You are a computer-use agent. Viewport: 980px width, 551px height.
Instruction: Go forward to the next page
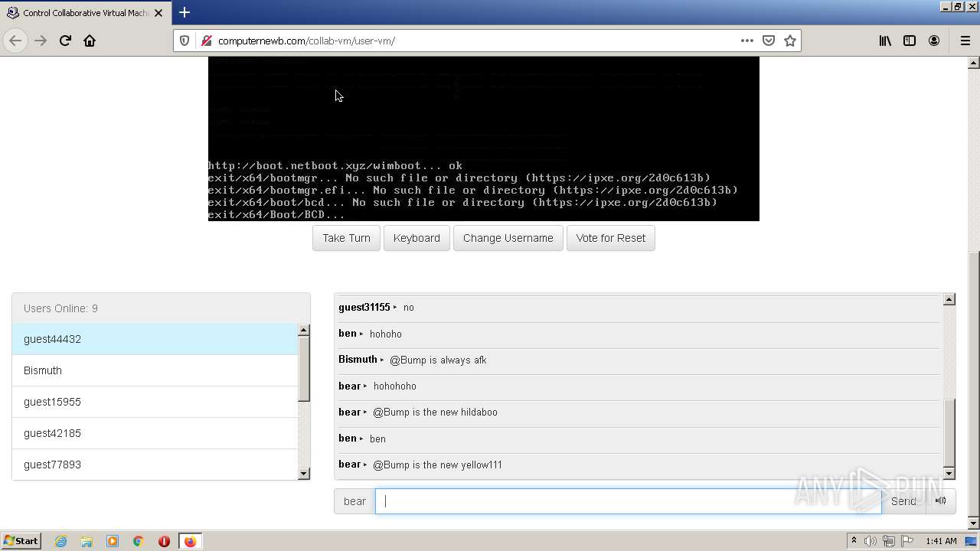(41, 41)
